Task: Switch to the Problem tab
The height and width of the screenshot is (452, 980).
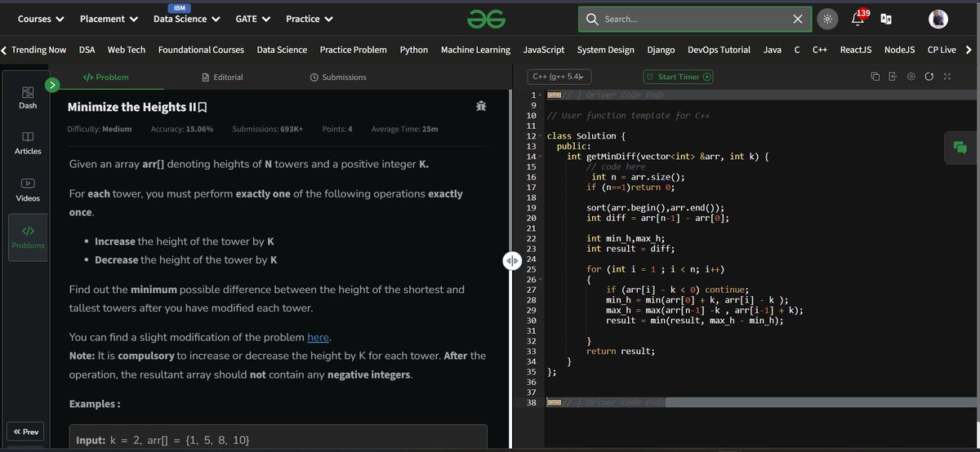Action: pyautogui.click(x=106, y=77)
